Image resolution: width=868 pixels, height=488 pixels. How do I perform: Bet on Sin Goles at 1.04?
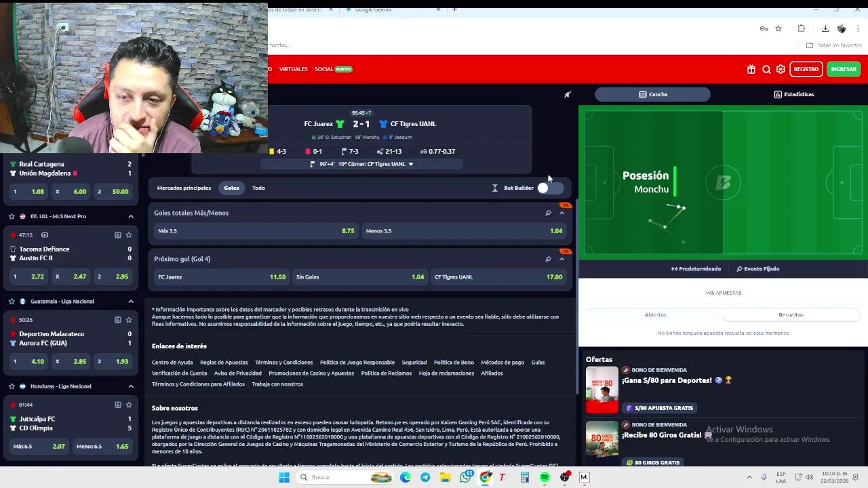click(359, 277)
